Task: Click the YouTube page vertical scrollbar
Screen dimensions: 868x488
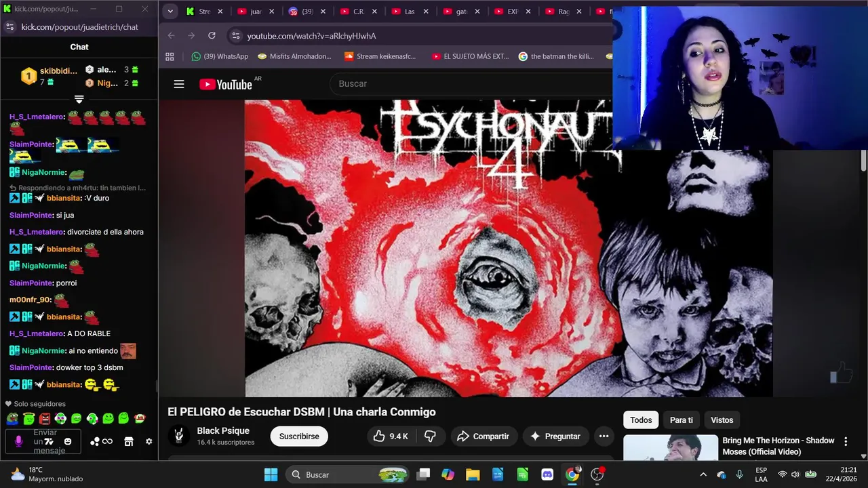Action: [863, 160]
